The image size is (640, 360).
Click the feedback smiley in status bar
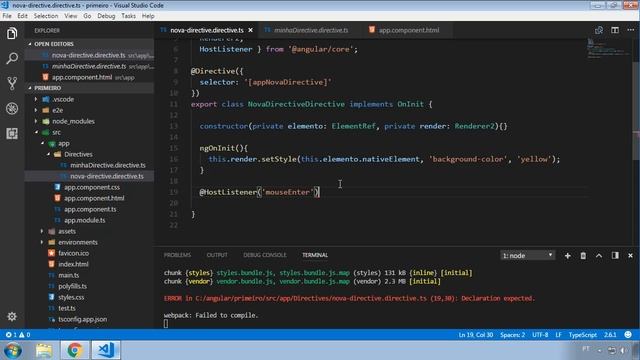(628, 335)
